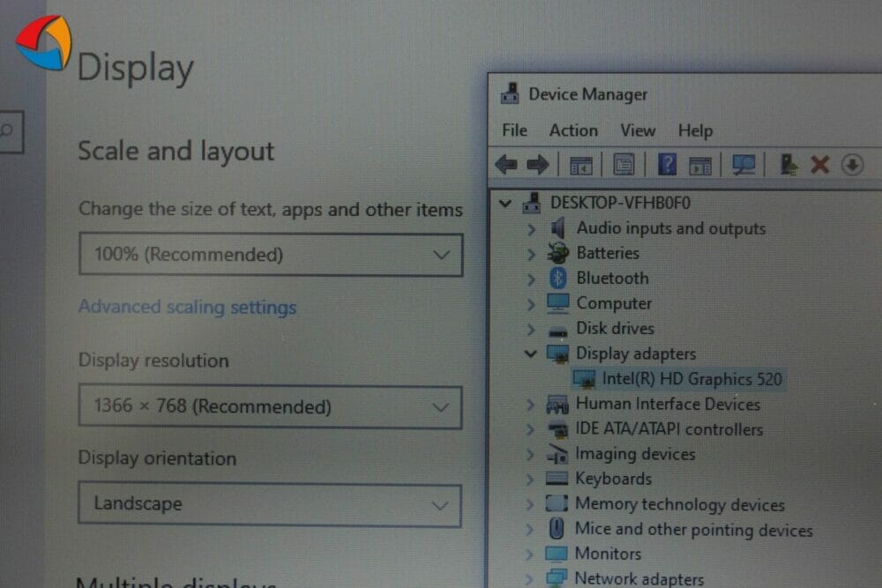This screenshot has width=882, height=588.
Task: Open the 1366 × 768 resolution dropdown
Action: tap(270, 407)
